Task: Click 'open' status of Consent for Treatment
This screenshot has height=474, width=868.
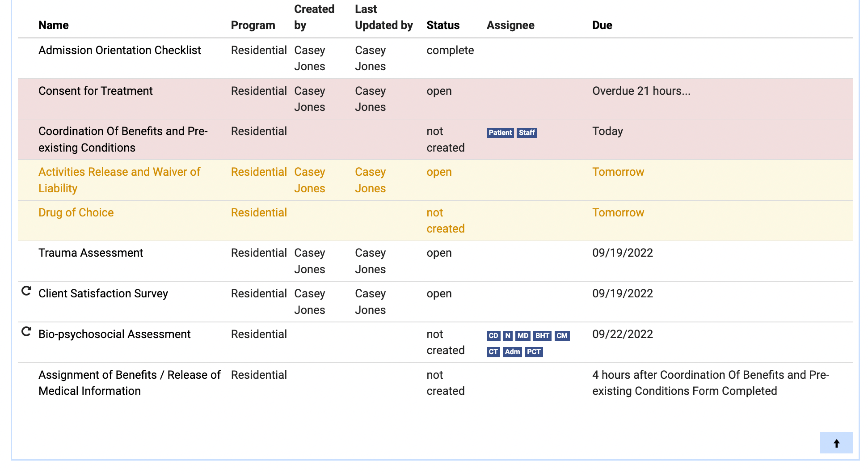Action: tap(439, 91)
